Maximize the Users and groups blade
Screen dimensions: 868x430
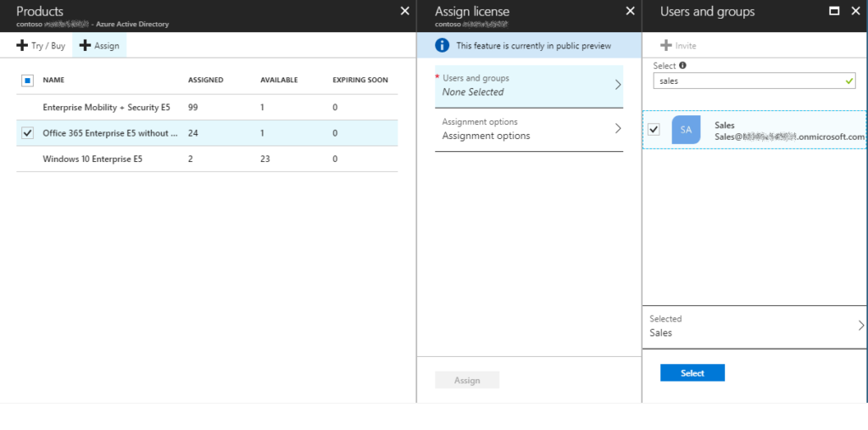834,12
